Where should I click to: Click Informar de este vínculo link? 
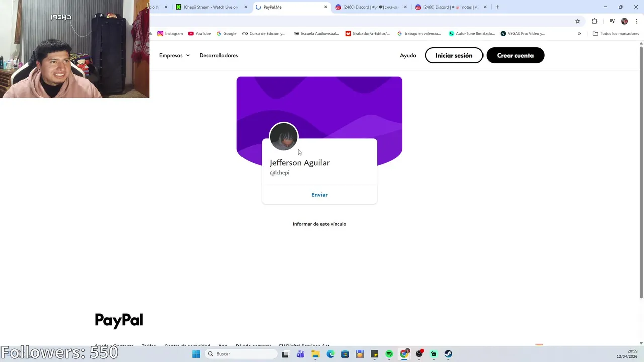pyautogui.click(x=319, y=224)
